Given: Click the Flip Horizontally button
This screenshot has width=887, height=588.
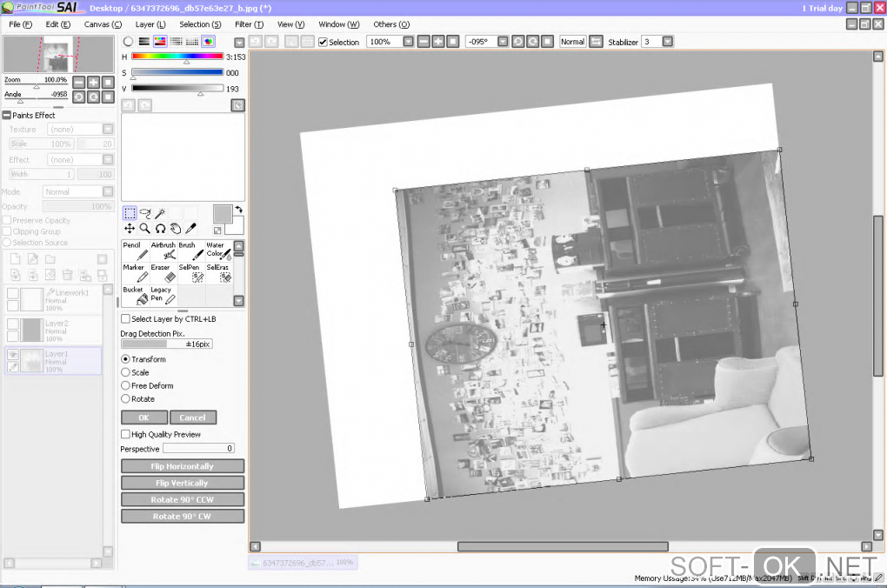Looking at the screenshot, I should 183,466.
